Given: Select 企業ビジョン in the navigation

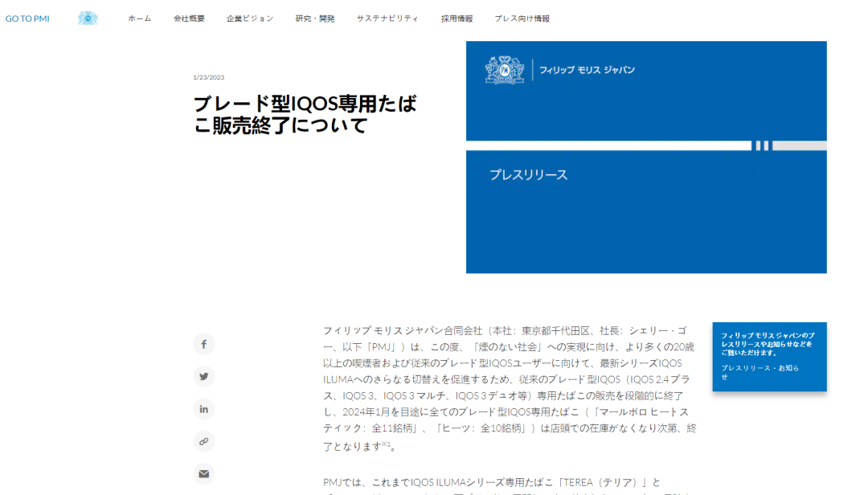Looking at the screenshot, I should (x=249, y=18).
